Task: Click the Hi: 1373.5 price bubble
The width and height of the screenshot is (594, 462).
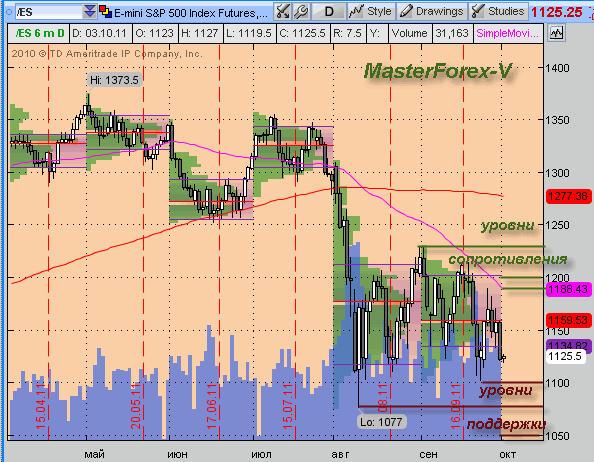Action: click(115, 80)
